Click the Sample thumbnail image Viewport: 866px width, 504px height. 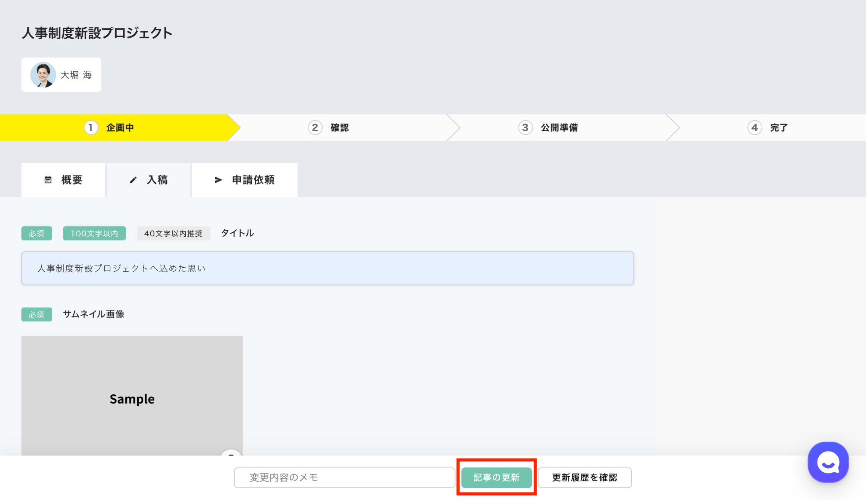[x=132, y=395]
